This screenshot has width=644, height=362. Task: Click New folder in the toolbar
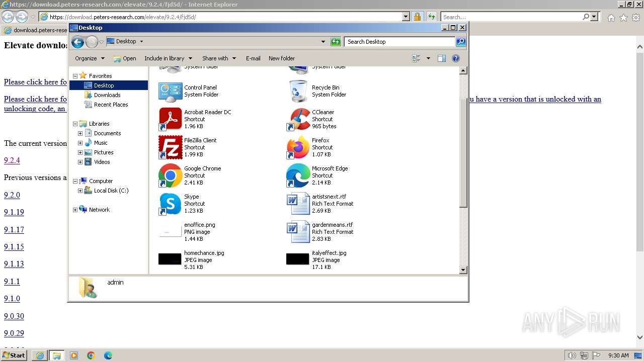(x=282, y=58)
